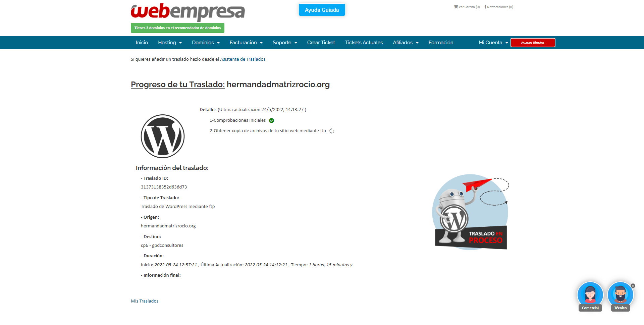Open the Soporte dropdown

click(x=285, y=43)
